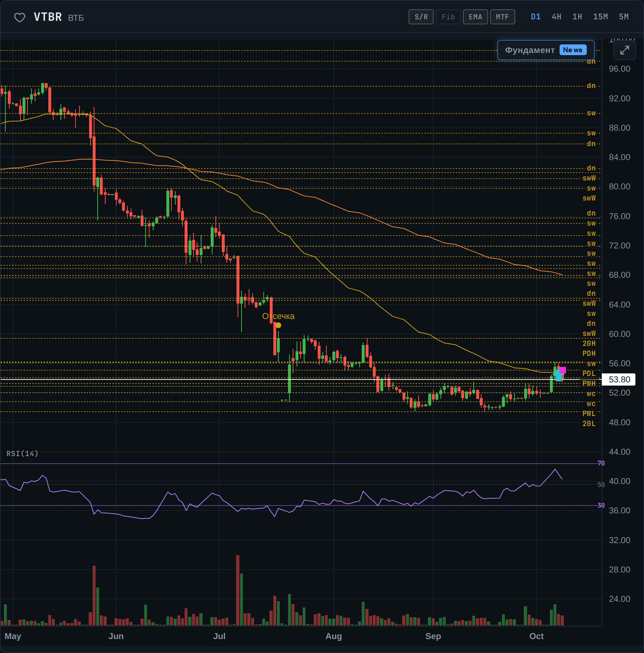The height and width of the screenshot is (653, 644).
Task: Switch to the 4H timeframe
Action: tap(556, 17)
